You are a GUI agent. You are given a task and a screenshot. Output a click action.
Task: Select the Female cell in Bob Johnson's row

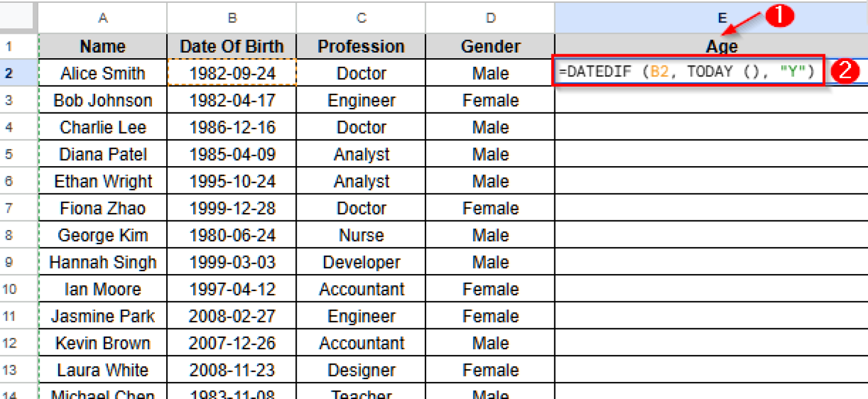(489, 100)
